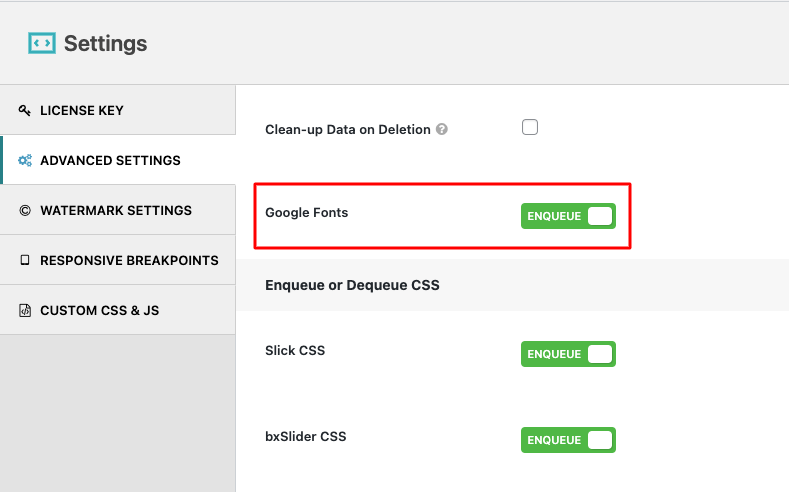Enable the Clean-up Data on Deletion checkbox
789x492 pixels.
click(x=530, y=127)
